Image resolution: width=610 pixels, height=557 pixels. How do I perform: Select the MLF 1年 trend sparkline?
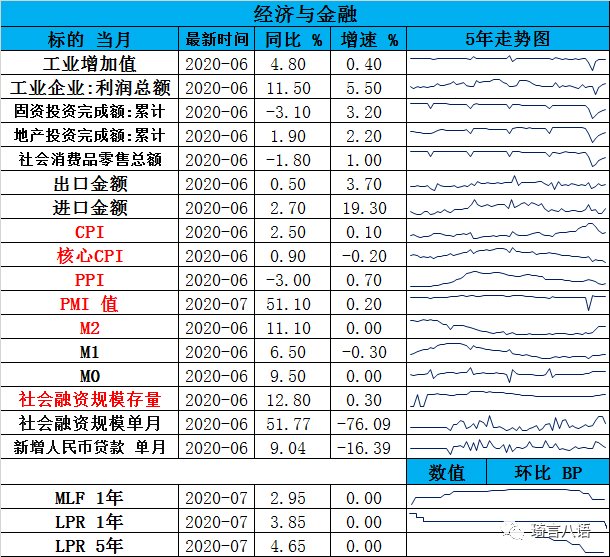click(x=508, y=497)
